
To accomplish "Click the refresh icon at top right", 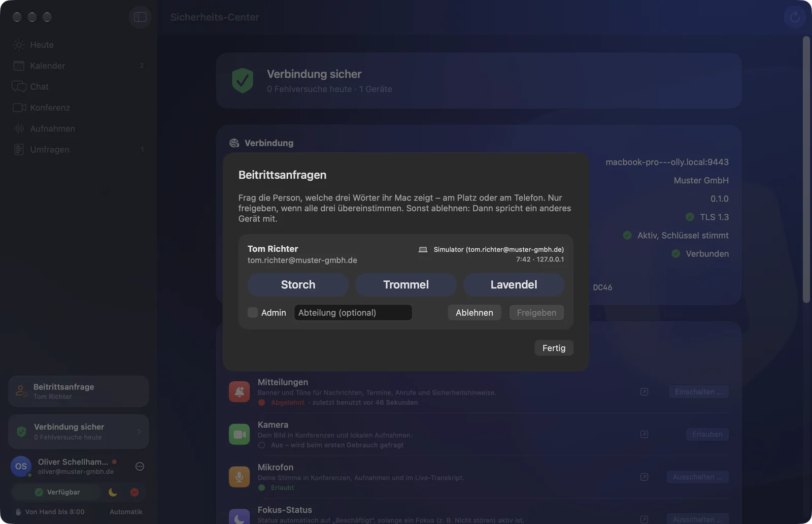I will coord(795,17).
